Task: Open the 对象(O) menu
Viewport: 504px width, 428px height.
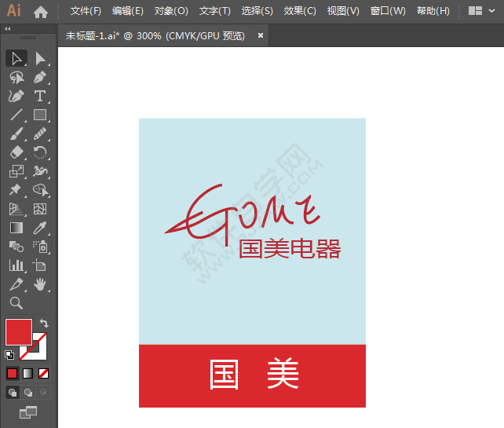Action: click(x=171, y=11)
